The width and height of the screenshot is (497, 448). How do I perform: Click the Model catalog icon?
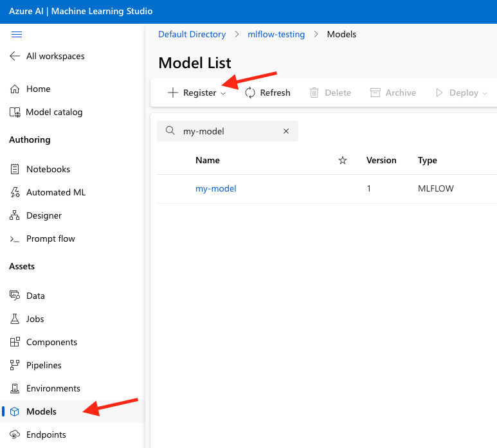coord(15,112)
